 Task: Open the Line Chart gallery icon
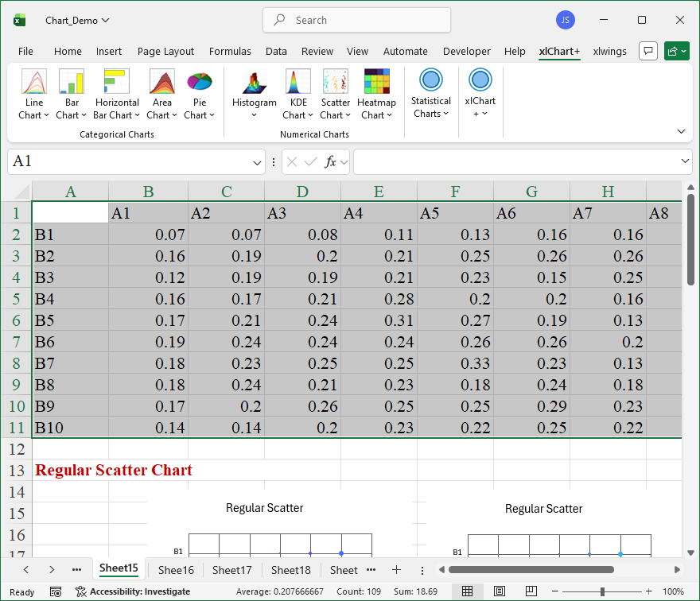[x=33, y=83]
